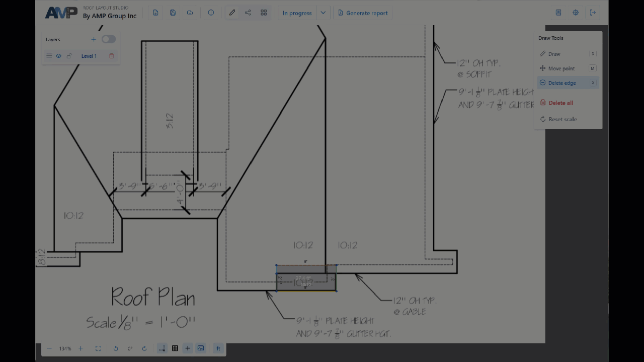
Task: Click the 0° rotation value
Action: coord(130,348)
